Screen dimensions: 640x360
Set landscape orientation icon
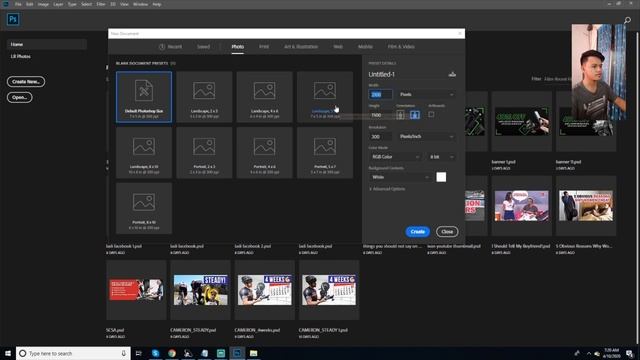[415, 115]
